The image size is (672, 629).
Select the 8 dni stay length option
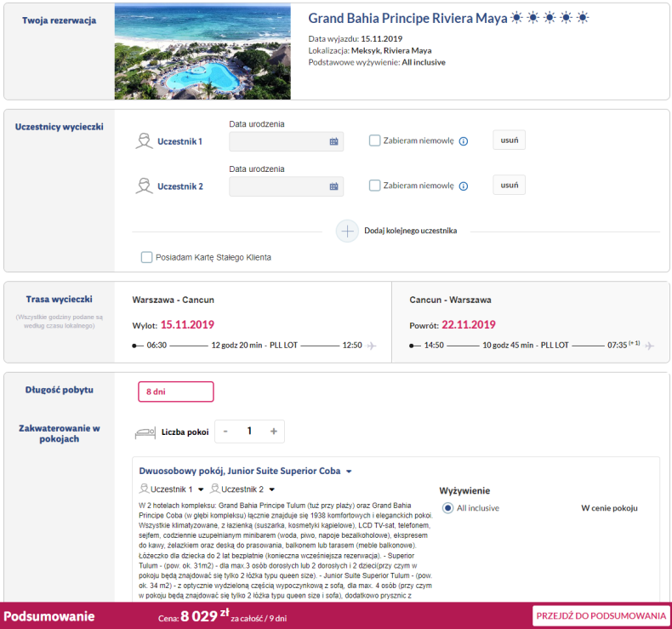pyautogui.click(x=176, y=392)
